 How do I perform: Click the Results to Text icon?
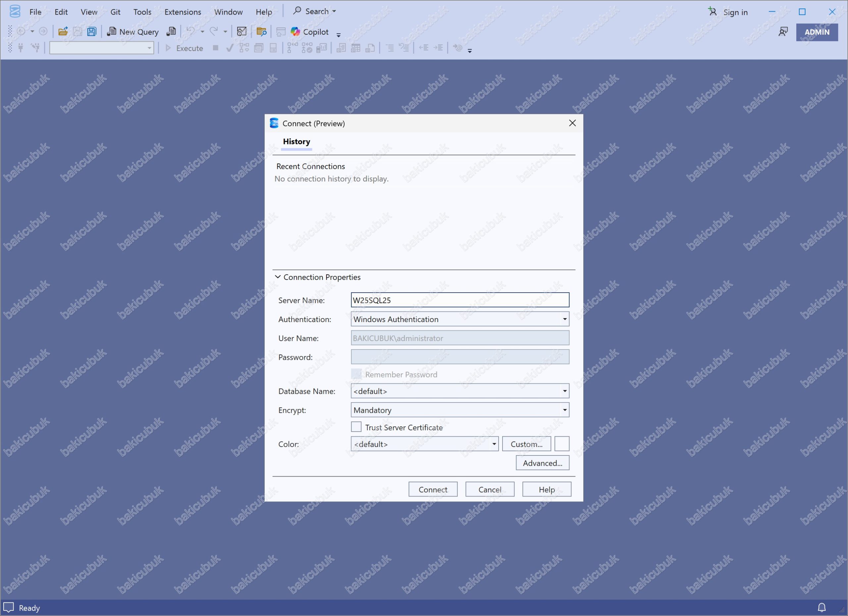pyautogui.click(x=341, y=48)
